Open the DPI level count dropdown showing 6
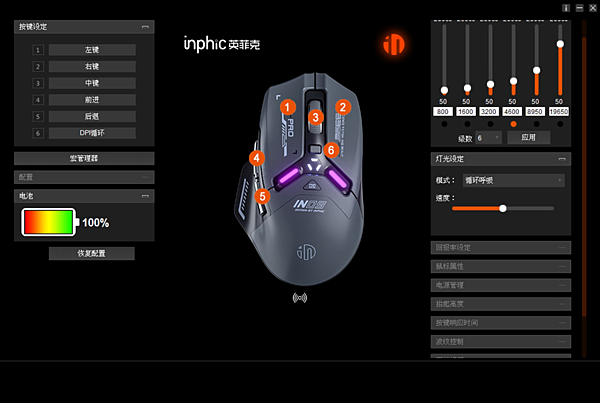 (x=489, y=138)
